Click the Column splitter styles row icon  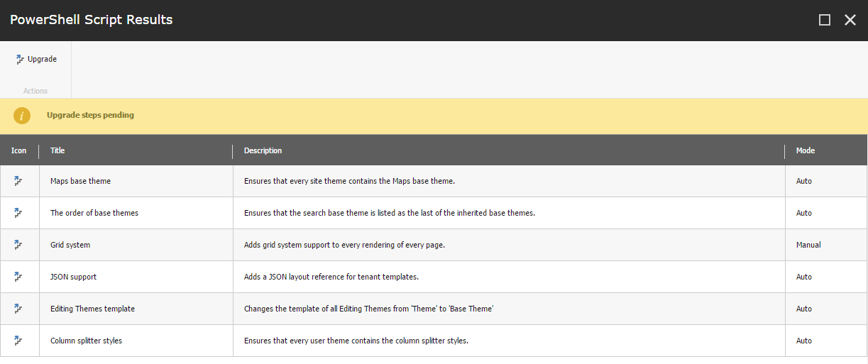click(x=18, y=341)
